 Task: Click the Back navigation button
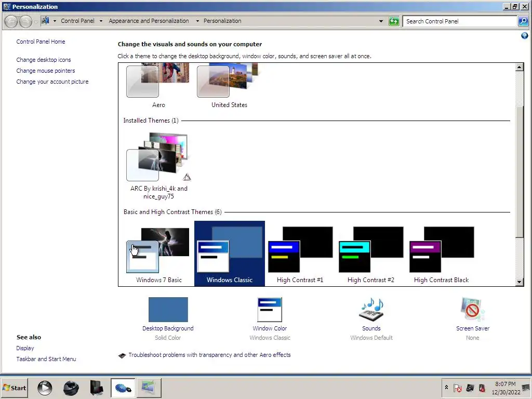(x=11, y=21)
